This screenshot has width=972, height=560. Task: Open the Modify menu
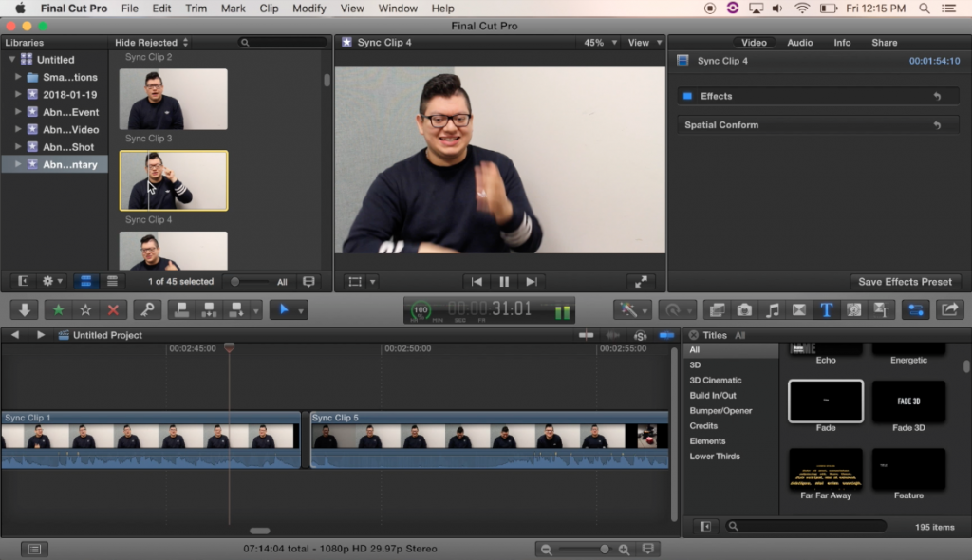(308, 9)
